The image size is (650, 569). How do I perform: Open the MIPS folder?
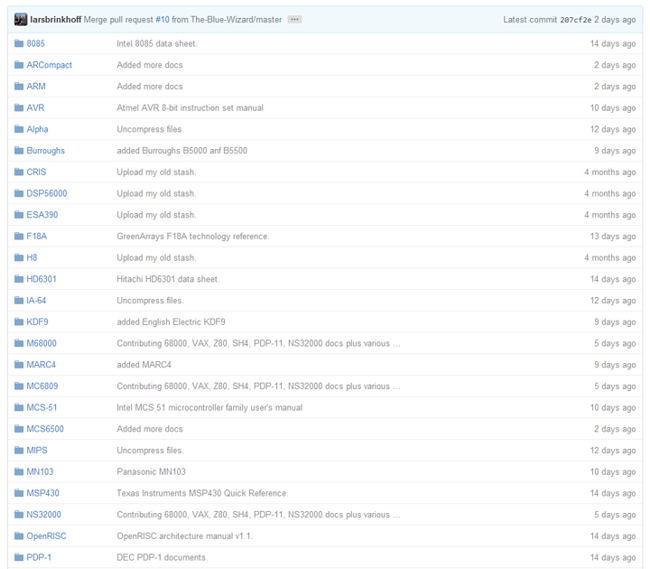[x=37, y=450]
